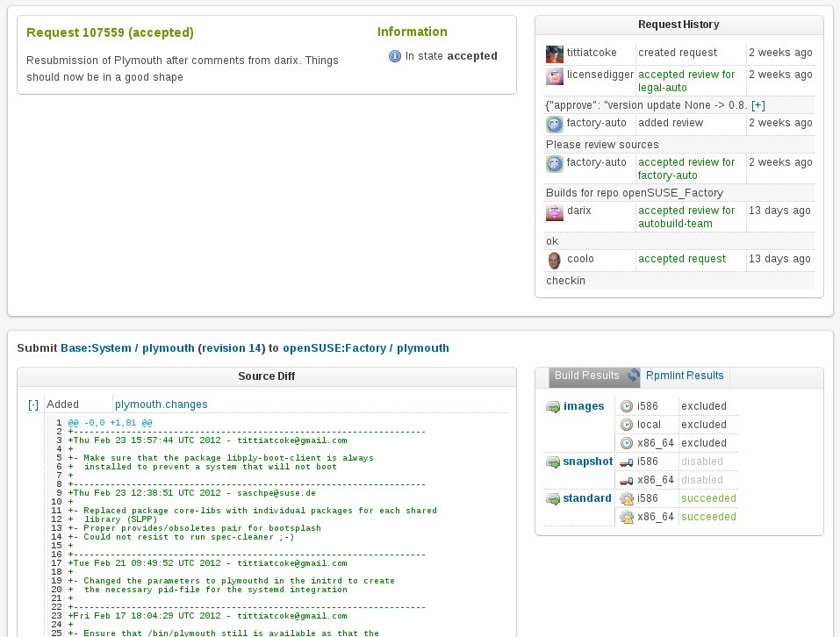Click 'disabled' status for snapshot i586
This screenshot has height=637, width=840.
(702, 462)
